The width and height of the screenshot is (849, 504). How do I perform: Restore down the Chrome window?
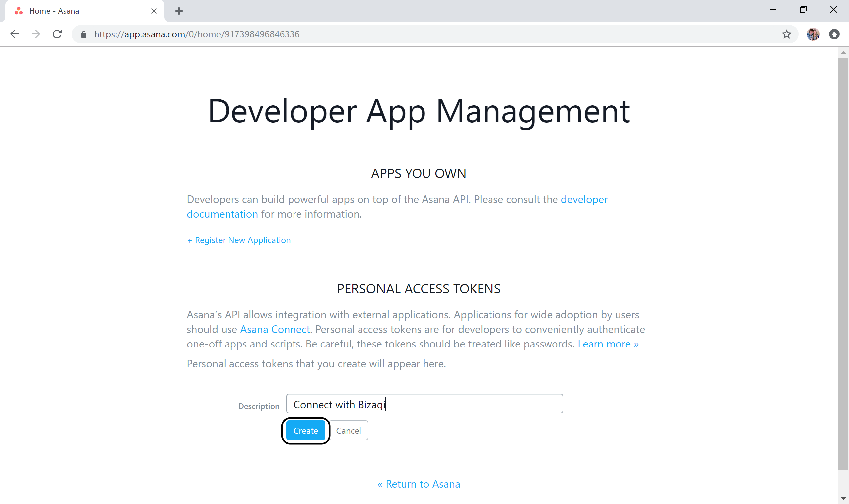[803, 10]
